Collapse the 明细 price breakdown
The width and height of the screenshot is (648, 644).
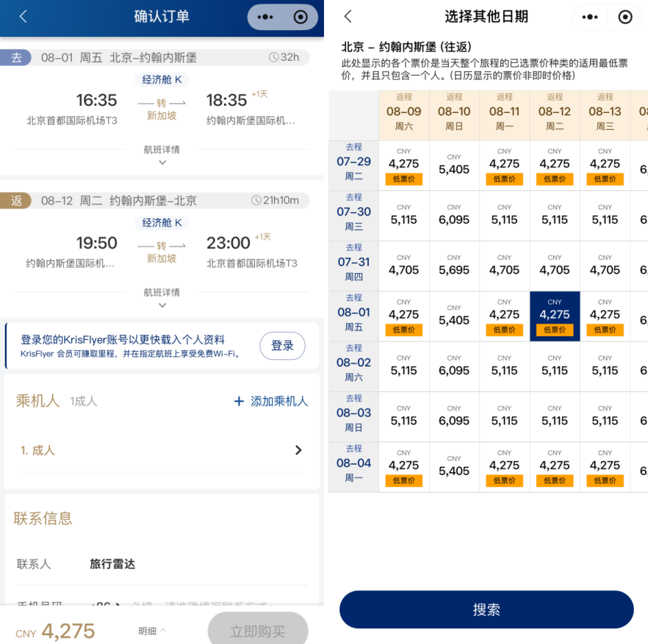(x=150, y=629)
